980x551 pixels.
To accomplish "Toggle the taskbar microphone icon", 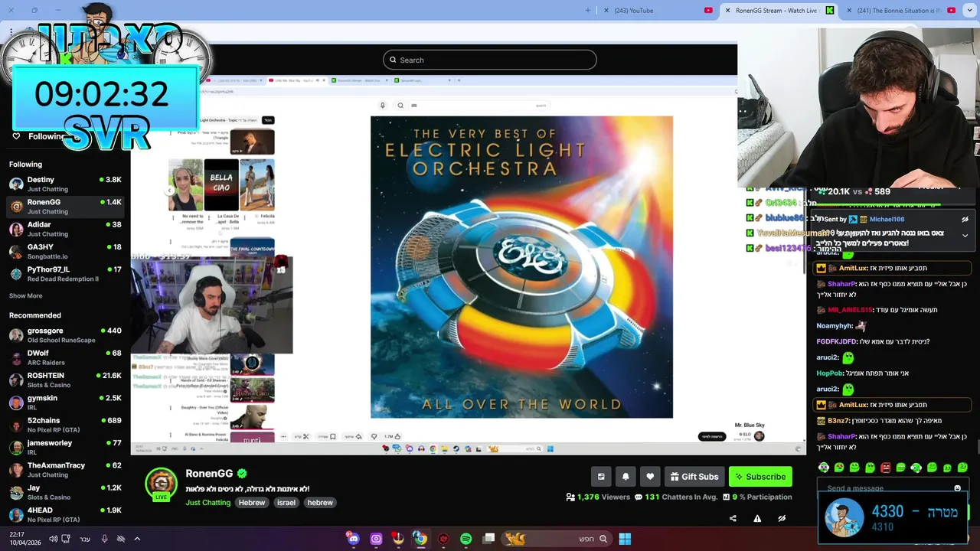I will [x=105, y=539].
